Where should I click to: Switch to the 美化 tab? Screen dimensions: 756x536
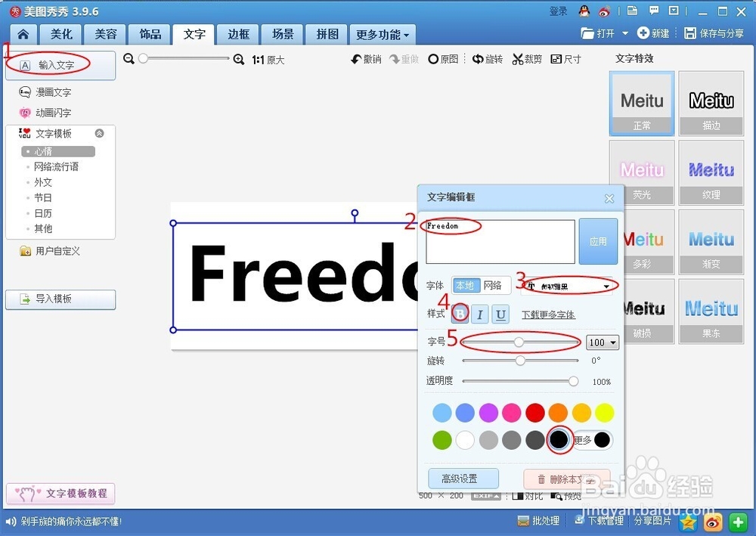(x=60, y=34)
